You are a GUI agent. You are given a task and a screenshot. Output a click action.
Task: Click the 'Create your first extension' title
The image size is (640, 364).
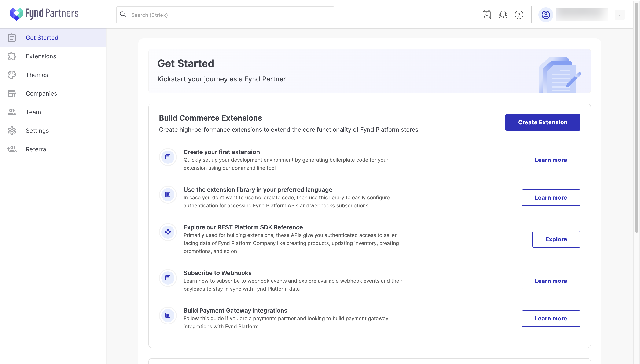click(222, 152)
